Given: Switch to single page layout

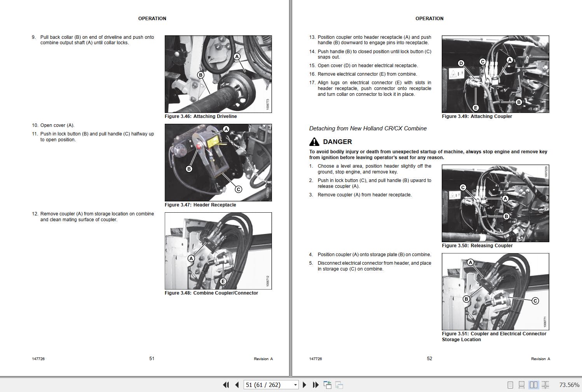Looking at the screenshot, I should [x=510, y=385].
